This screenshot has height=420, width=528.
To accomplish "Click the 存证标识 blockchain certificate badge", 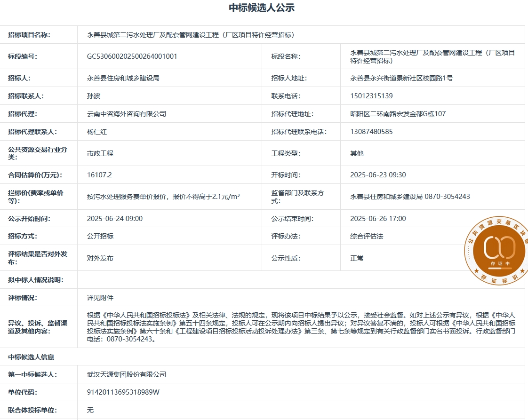I will [496, 250].
